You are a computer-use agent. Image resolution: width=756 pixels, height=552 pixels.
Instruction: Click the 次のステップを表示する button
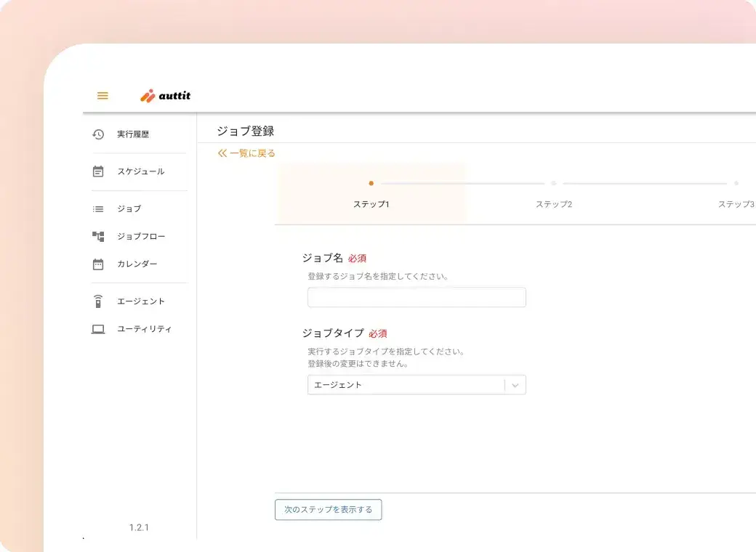click(x=328, y=510)
